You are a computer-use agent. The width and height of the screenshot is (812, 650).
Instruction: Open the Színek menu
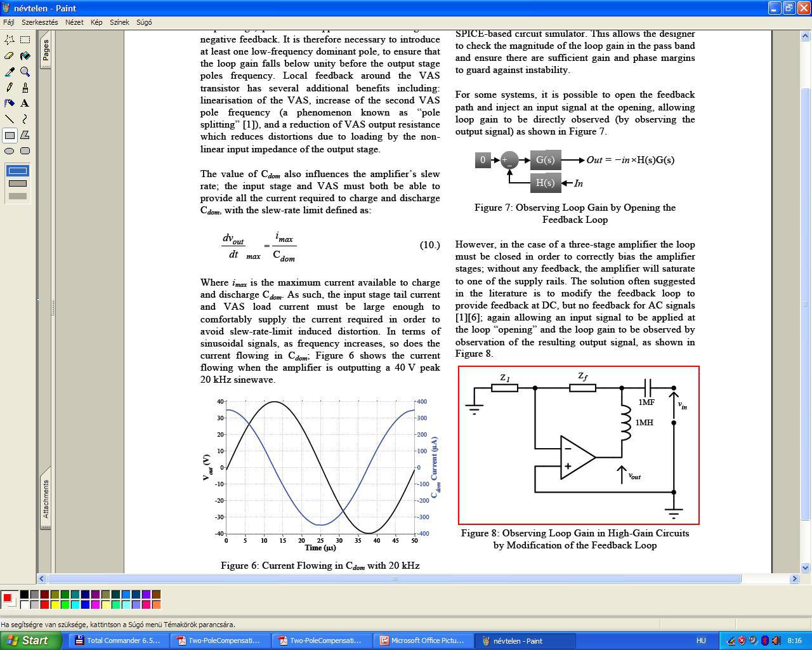119,22
